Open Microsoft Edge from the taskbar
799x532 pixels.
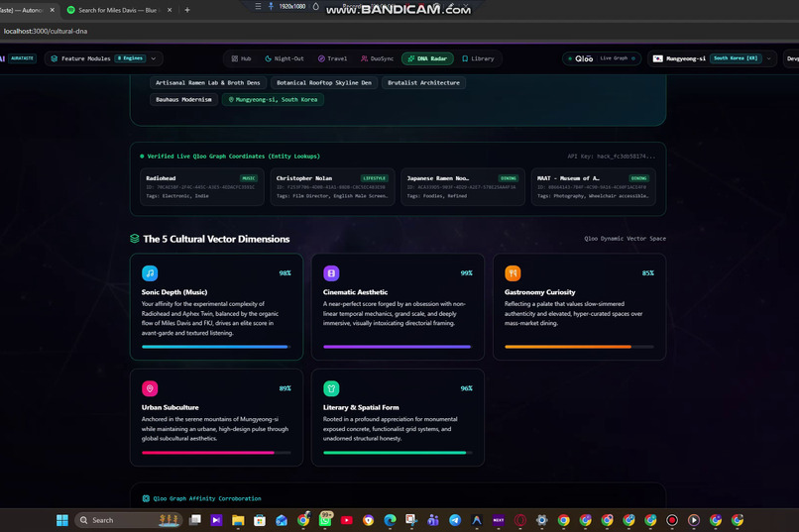coord(390,520)
